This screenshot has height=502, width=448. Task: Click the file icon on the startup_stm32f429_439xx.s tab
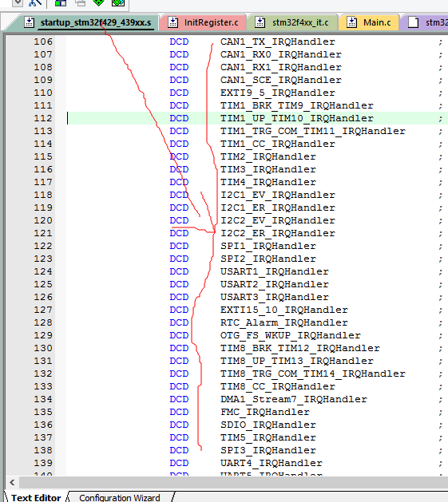30,22
